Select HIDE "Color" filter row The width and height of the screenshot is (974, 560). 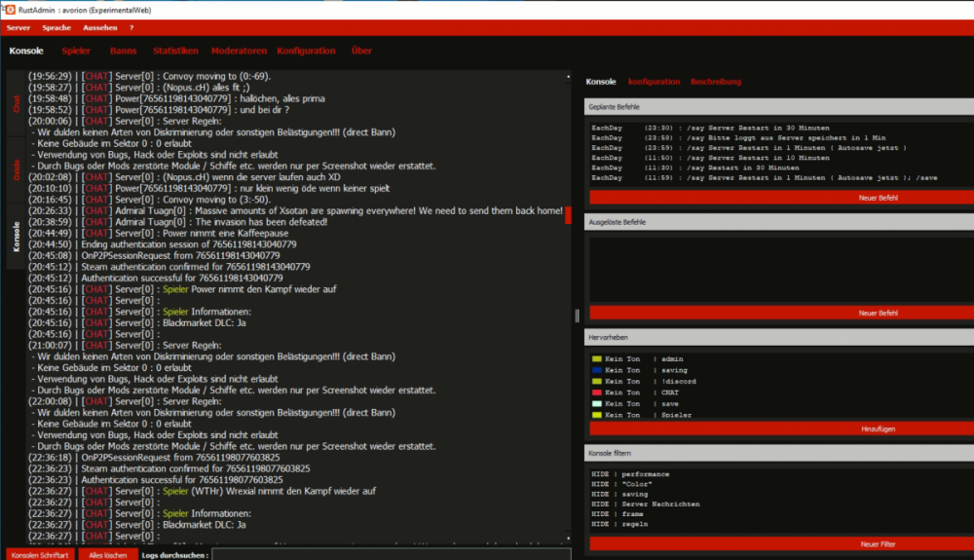click(x=621, y=484)
